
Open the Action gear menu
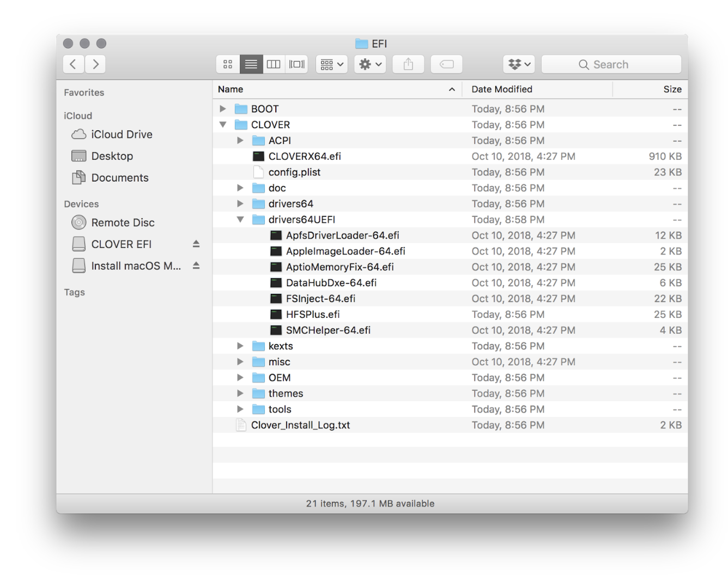click(370, 64)
